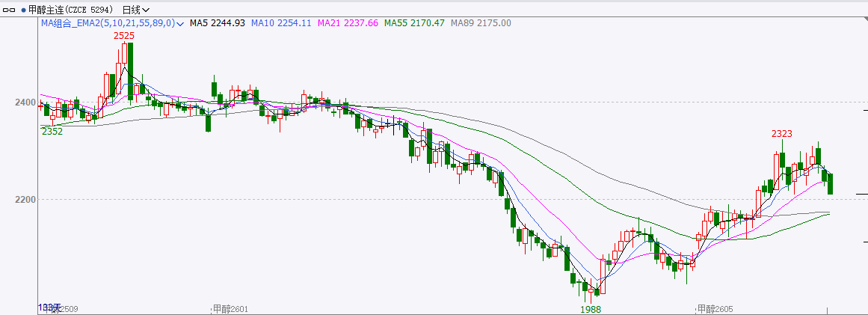
Task: Select the blue MA10 2254.11 label
Action: pos(281,23)
